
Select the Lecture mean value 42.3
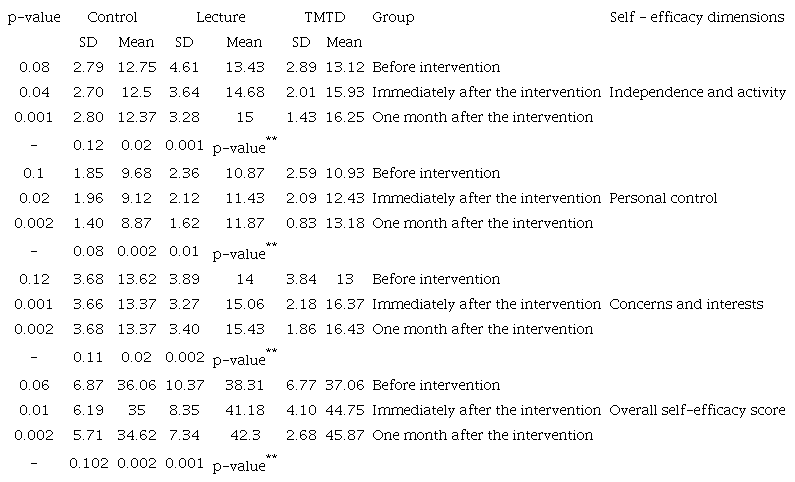pos(244,435)
